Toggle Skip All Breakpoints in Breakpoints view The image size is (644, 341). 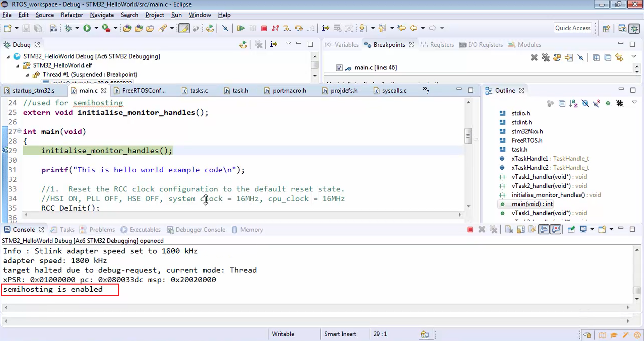click(581, 57)
